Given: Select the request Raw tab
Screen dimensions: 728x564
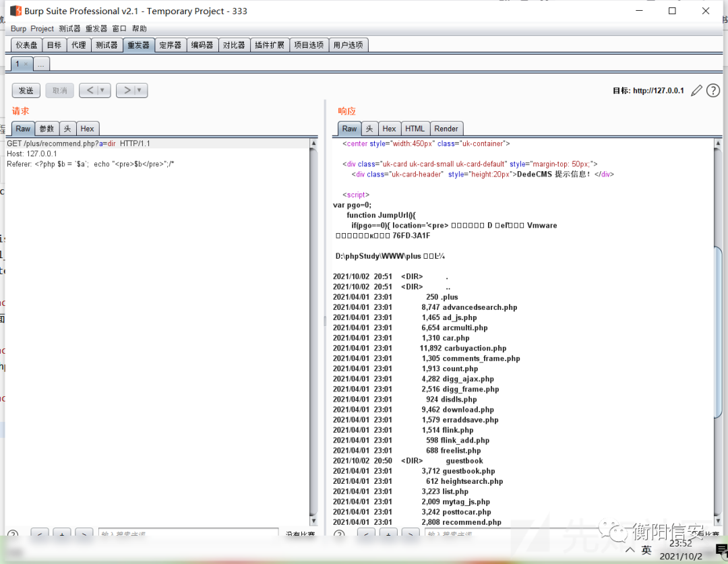Looking at the screenshot, I should coord(23,129).
